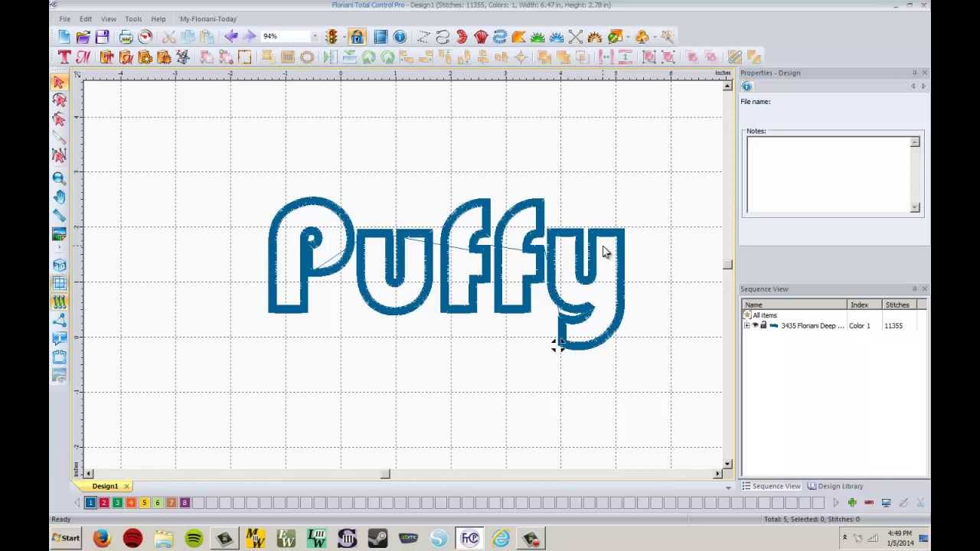
Task: Switch to the Design1 document tab
Action: click(105, 486)
